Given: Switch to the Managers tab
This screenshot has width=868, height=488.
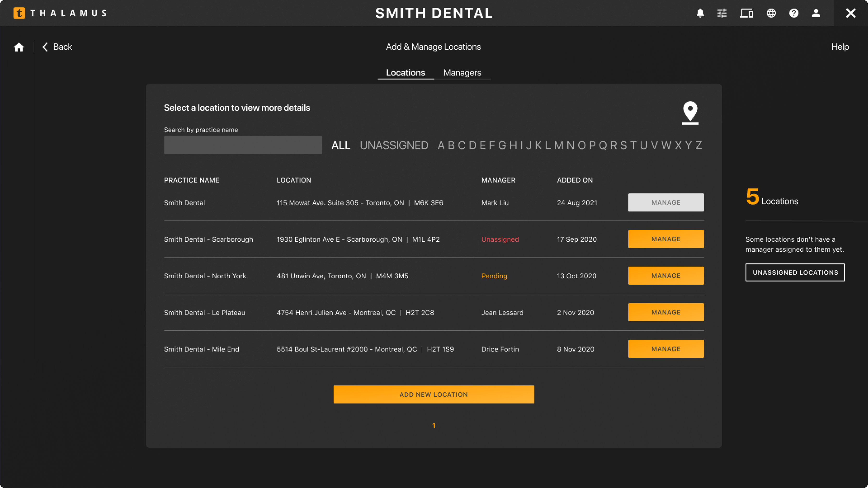Looking at the screenshot, I should (x=462, y=73).
